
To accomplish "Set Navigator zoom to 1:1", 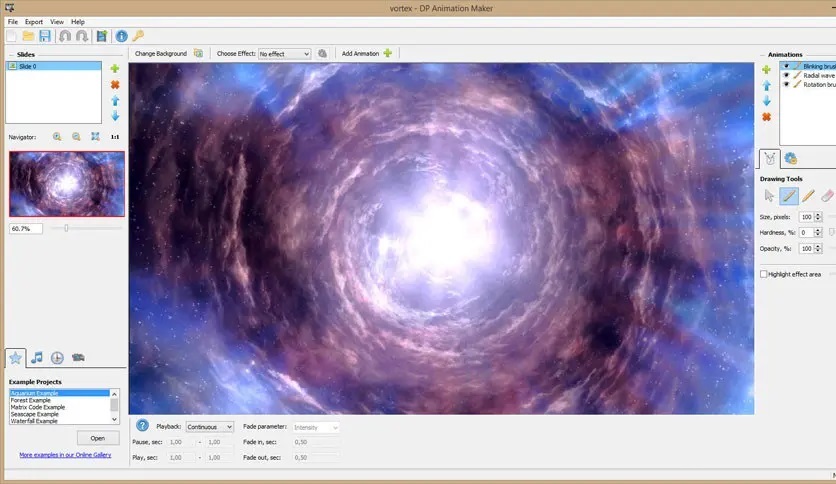I will [115, 137].
